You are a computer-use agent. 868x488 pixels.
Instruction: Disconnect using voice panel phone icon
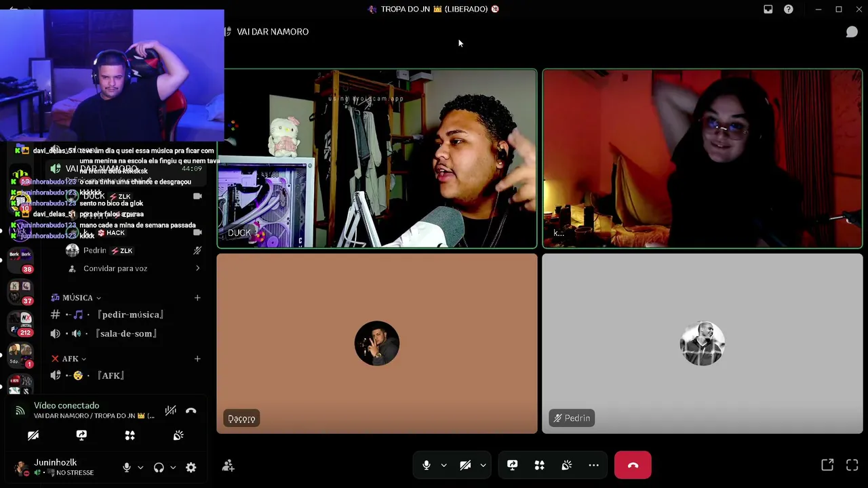pyautogui.click(x=191, y=411)
